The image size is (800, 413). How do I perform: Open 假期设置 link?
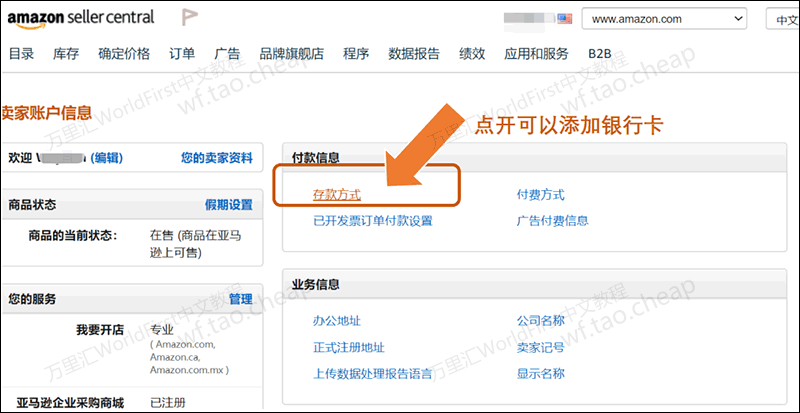click(229, 205)
